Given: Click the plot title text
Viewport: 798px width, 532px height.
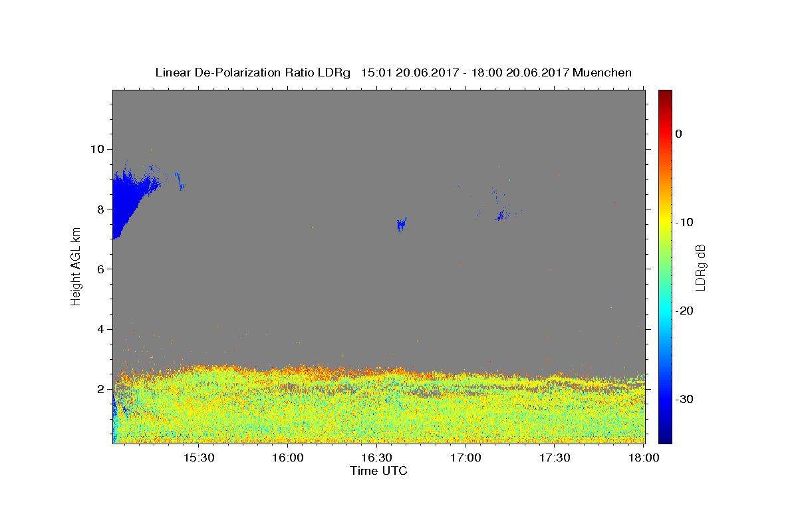Looking at the screenshot, I should tap(393, 72).
